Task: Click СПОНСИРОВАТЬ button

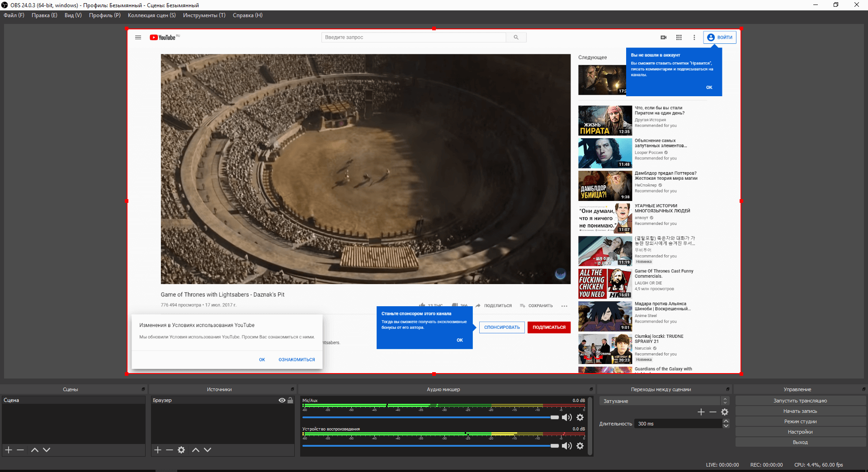Action: point(502,327)
